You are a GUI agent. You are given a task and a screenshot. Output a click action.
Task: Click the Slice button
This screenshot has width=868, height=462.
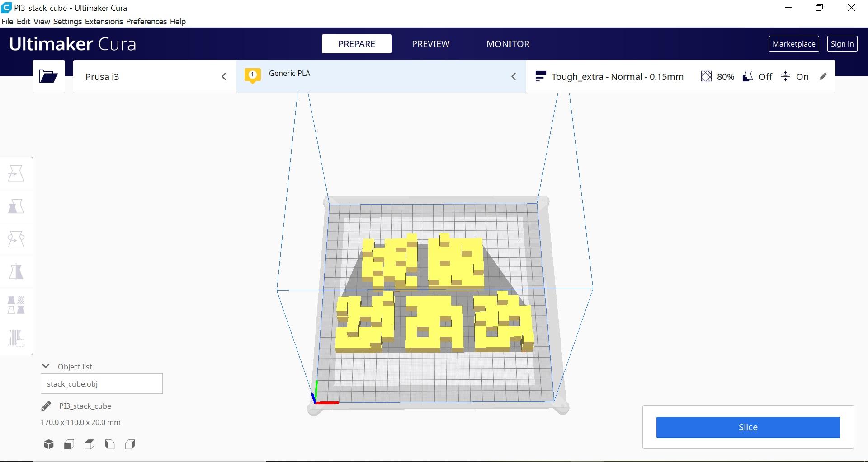(x=748, y=427)
